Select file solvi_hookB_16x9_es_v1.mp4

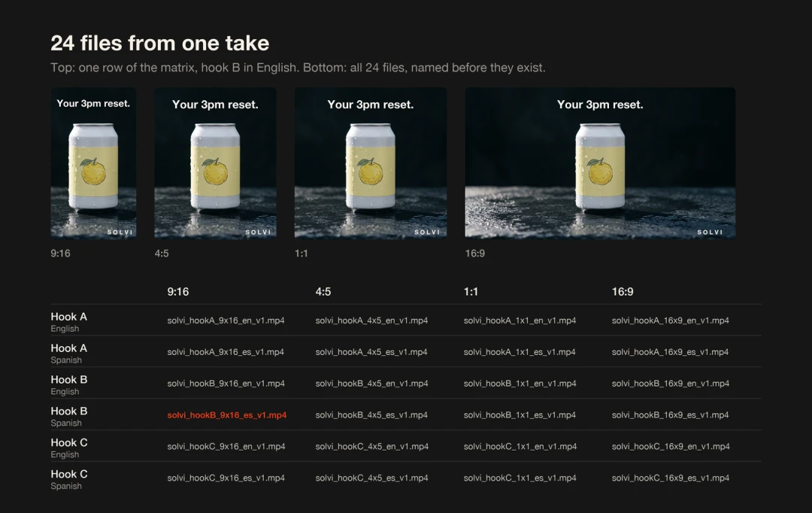click(x=670, y=415)
